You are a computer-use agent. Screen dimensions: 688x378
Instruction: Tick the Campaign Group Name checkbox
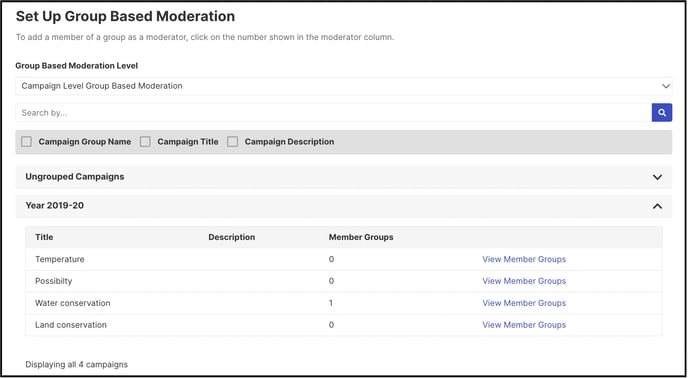tap(26, 142)
